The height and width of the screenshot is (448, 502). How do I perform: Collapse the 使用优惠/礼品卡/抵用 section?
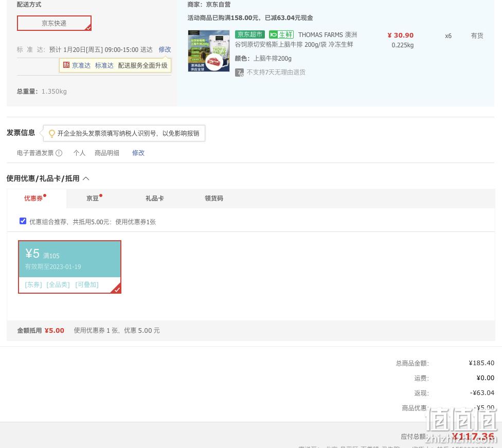point(86,178)
